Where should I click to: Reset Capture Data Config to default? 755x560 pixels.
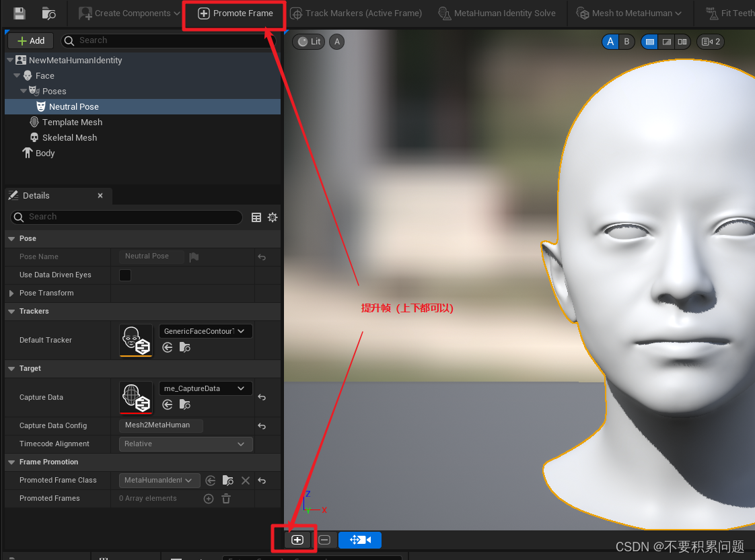click(x=262, y=425)
